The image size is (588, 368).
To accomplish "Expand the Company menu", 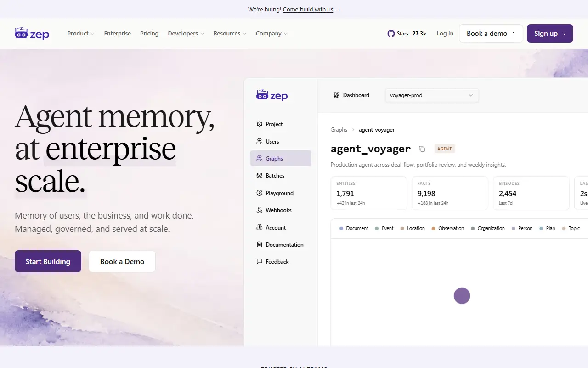I will tap(272, 34).
